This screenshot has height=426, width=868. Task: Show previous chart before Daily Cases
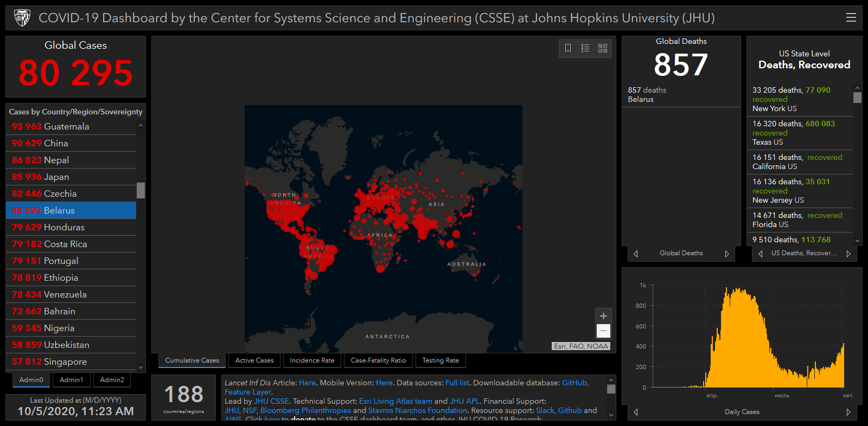[636, 412]
